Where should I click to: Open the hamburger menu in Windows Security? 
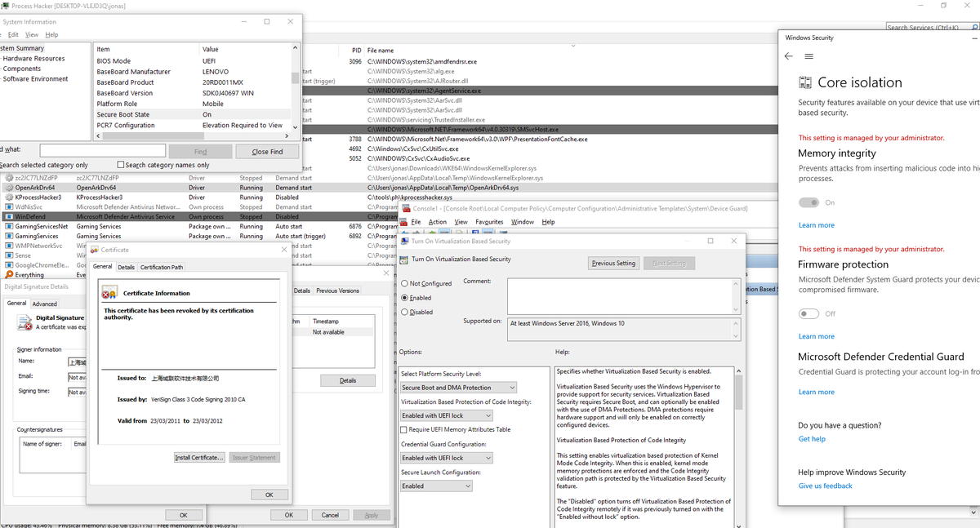808,56
